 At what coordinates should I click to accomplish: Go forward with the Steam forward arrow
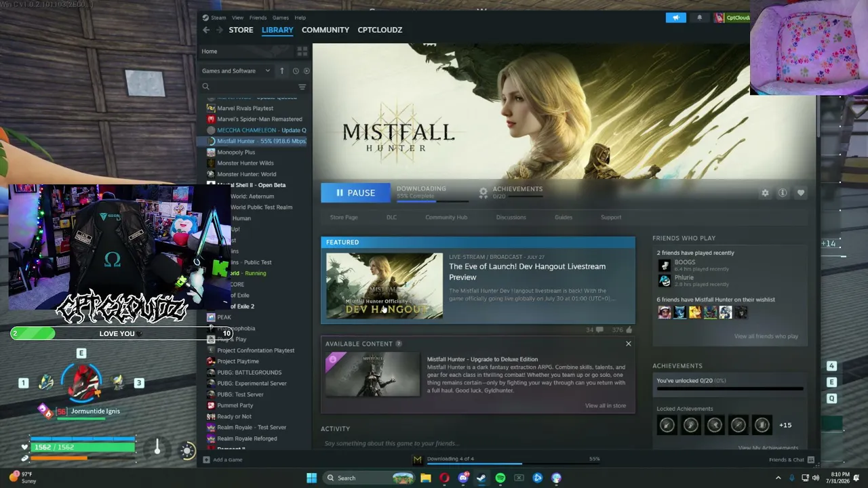[219, 30]
